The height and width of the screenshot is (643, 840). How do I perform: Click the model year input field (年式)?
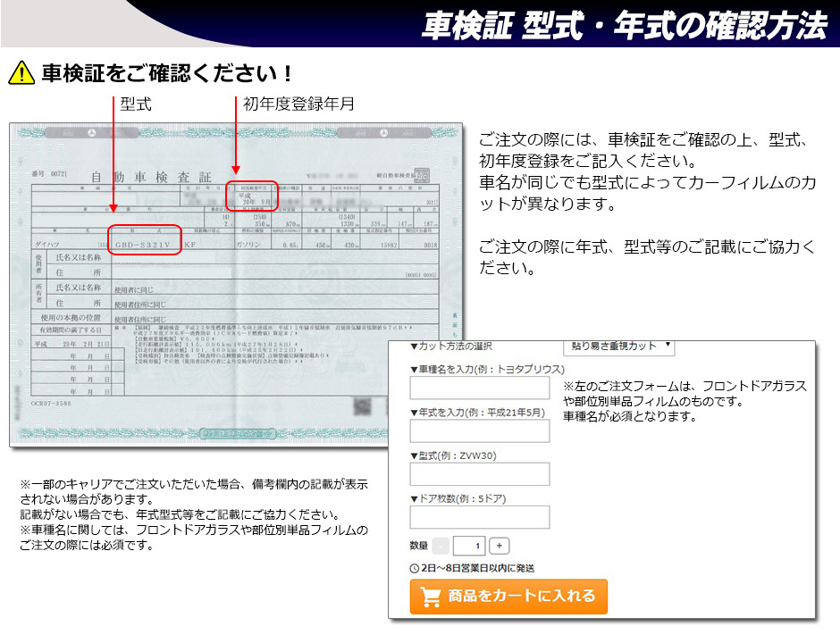(x=479, y=431)
